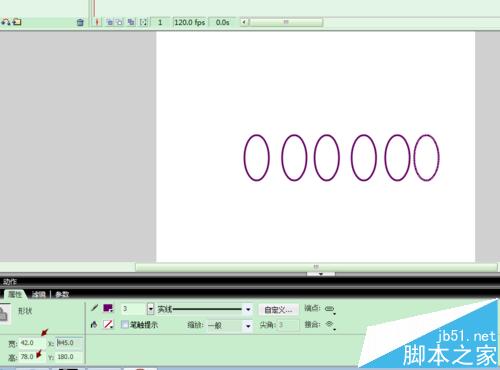Image resolution: width=500 pixels, height=370 pixels.
Task: Click the 120.0 fps frame rate
Action: 190,22
